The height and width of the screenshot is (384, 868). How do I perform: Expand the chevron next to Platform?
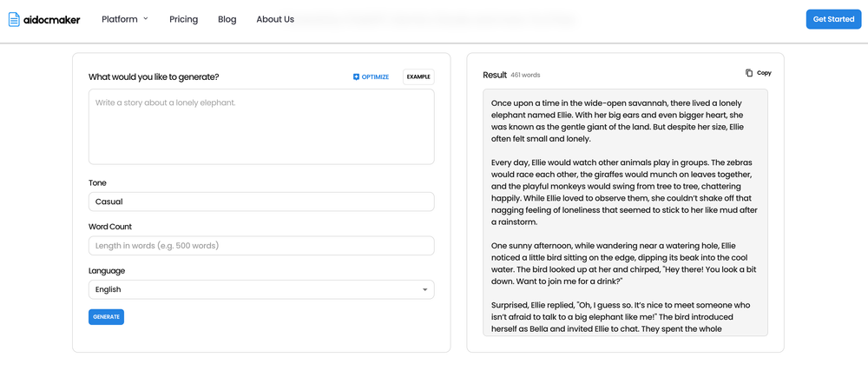[x=146, y=18]
